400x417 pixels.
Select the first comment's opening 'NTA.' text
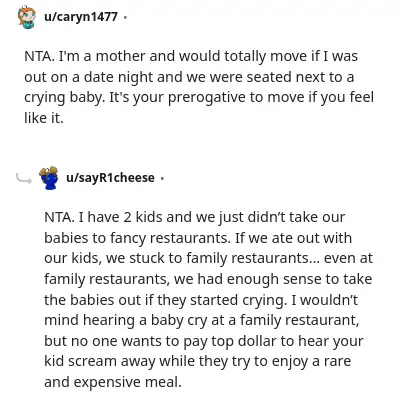[39, 56]
